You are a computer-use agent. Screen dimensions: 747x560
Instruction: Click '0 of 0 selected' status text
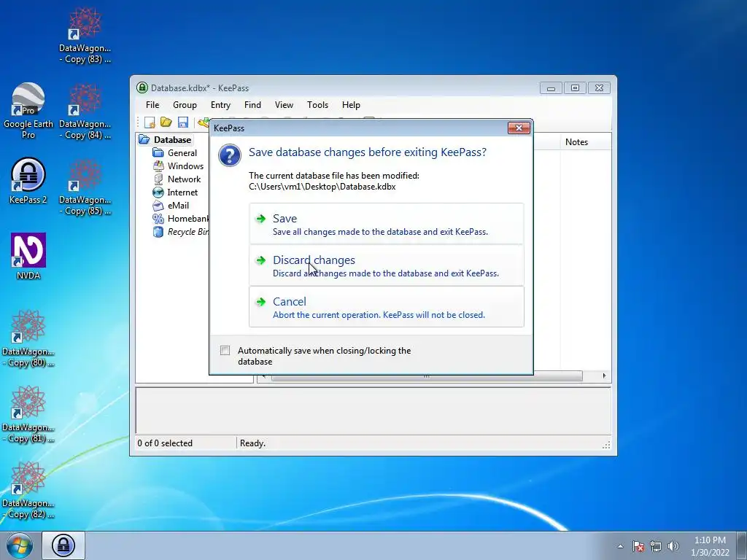tap(165, 443)
